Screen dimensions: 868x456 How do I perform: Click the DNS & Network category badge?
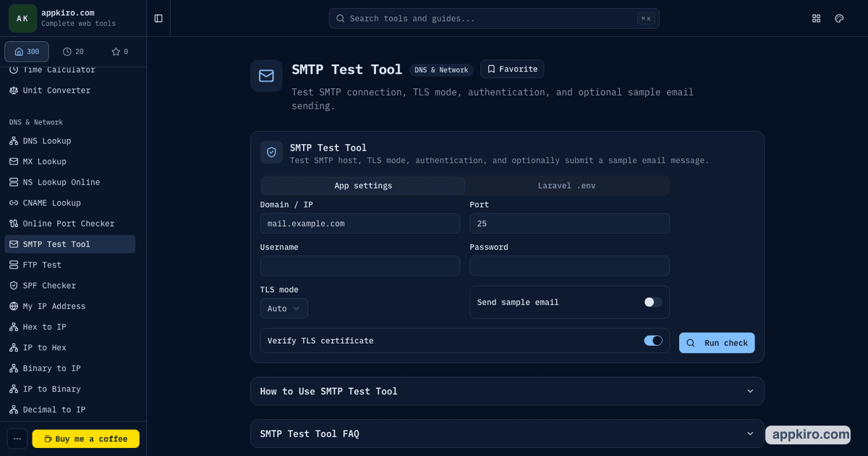tap(441, 70)
